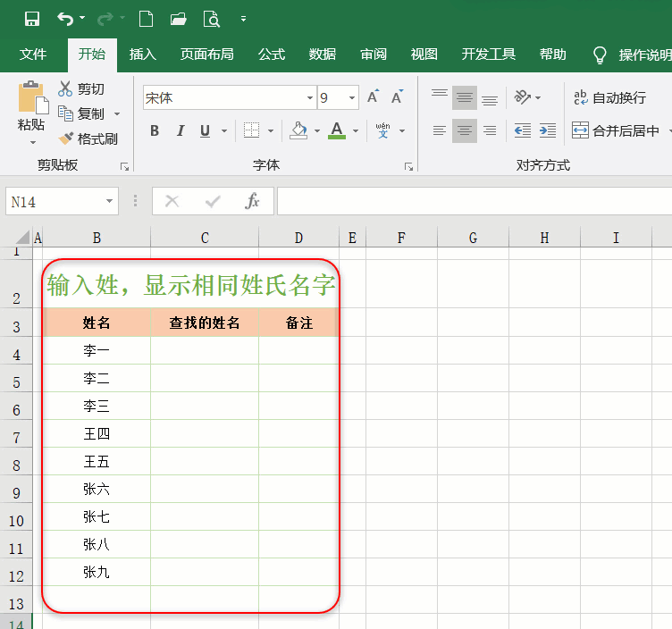Increase font size icon

coord(373,96)
